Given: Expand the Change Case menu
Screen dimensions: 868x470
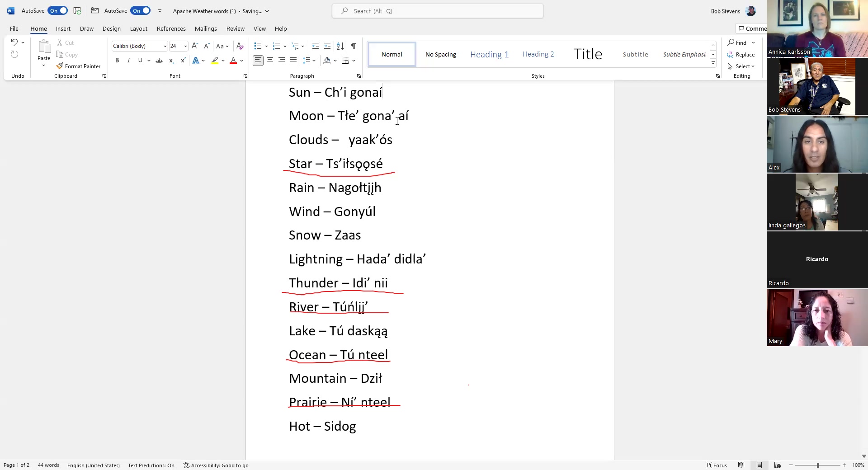Looking at the screenshot, I should pyautogui.click(x=222, y=46).
